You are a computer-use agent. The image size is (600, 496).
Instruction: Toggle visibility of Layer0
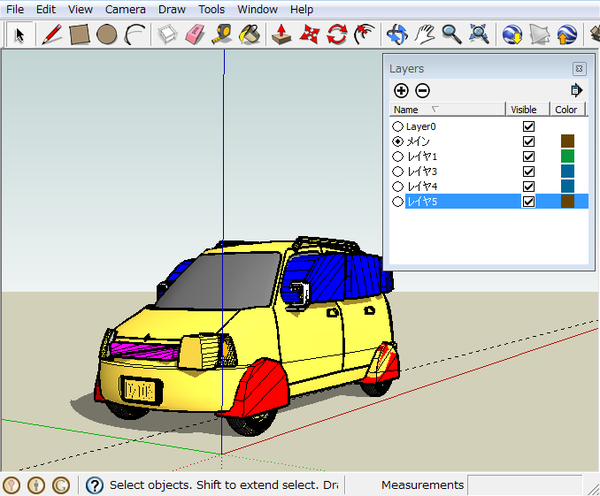529,126
